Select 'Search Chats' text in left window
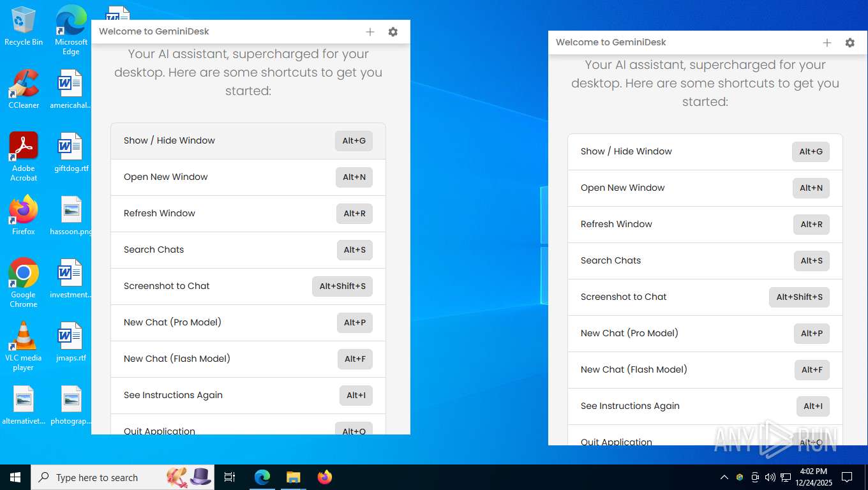The height and width of the screenshot is (490, 868). (154, 250)
